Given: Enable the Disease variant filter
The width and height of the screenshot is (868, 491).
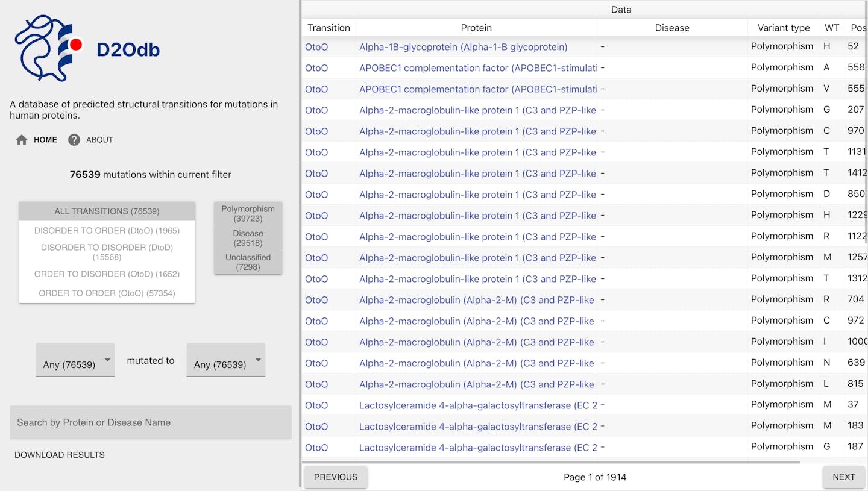Looking at the screenshot, I should (248, 238).
